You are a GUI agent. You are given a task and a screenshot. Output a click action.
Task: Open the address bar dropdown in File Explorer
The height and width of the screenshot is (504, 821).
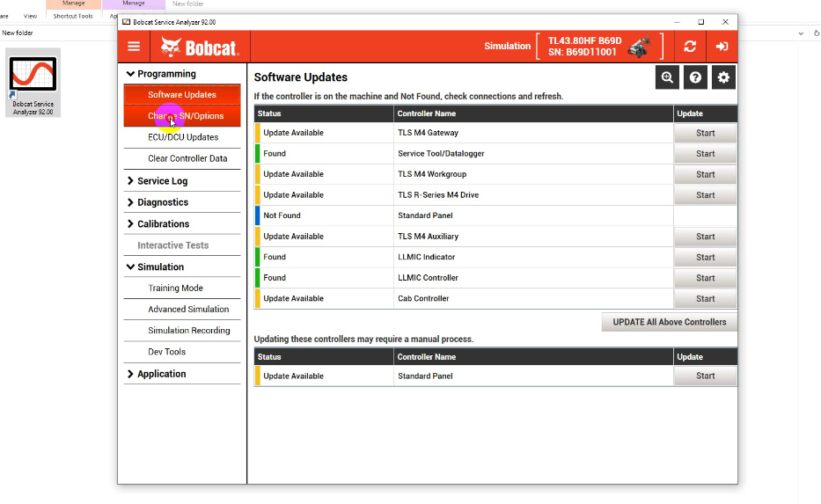(x=801, y=33)
